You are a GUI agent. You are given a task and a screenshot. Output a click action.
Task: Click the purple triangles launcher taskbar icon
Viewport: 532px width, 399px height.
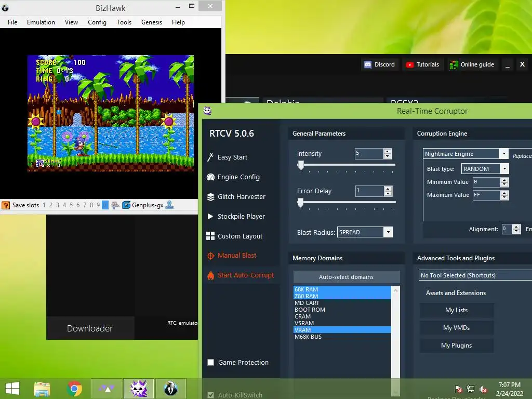107,389
